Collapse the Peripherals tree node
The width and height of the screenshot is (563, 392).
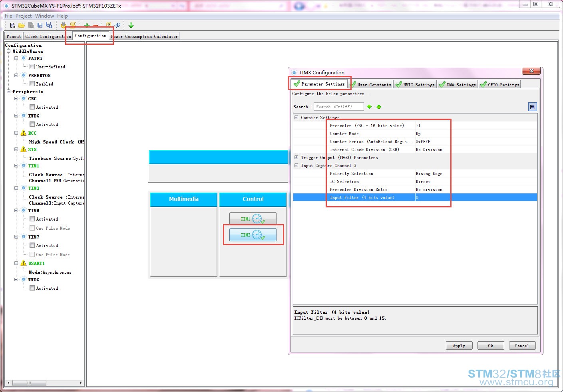click(x=8, y=92)
